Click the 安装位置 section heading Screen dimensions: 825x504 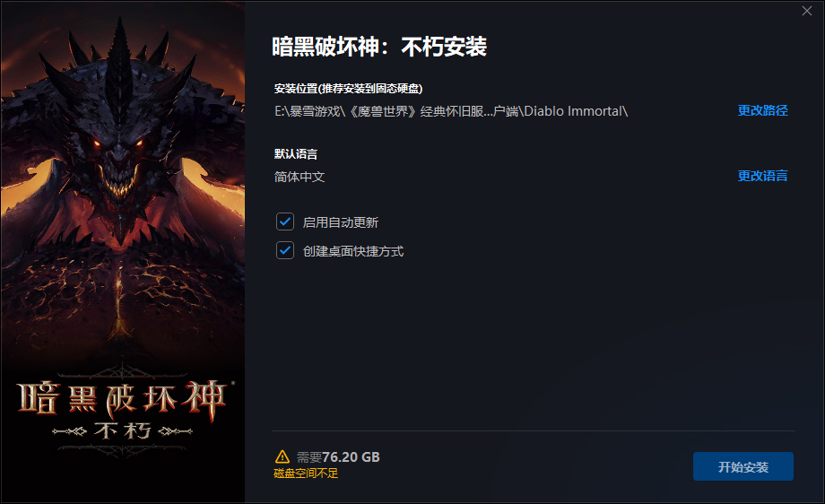pos(348,89)
